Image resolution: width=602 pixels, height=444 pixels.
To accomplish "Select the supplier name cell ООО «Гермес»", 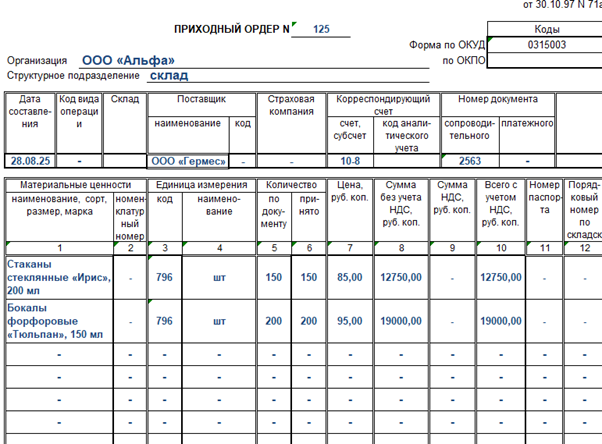I will pyautogui.click(x=188, y=160).
